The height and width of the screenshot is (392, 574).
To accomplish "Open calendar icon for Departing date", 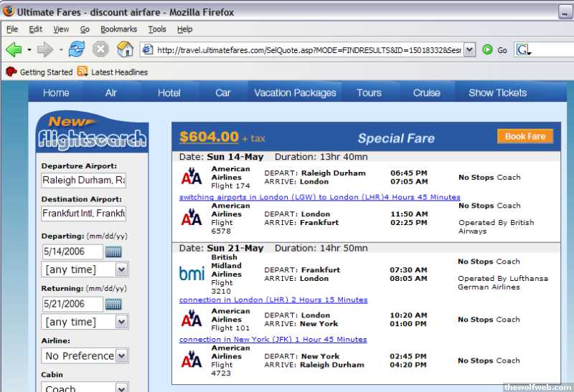I will point(113,252).
